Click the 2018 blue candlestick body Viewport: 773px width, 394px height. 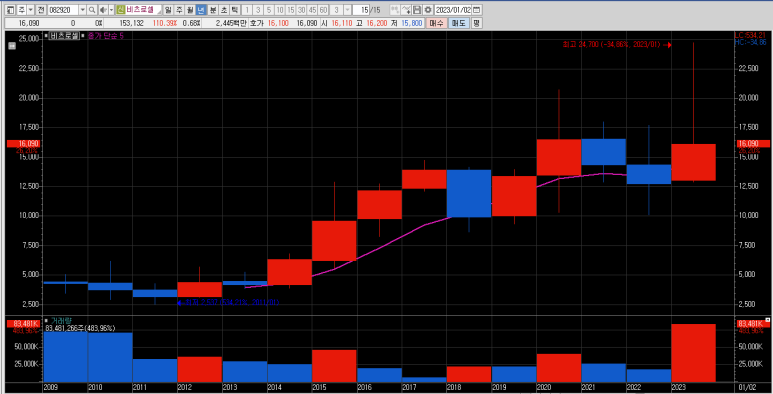coord(469,193)
